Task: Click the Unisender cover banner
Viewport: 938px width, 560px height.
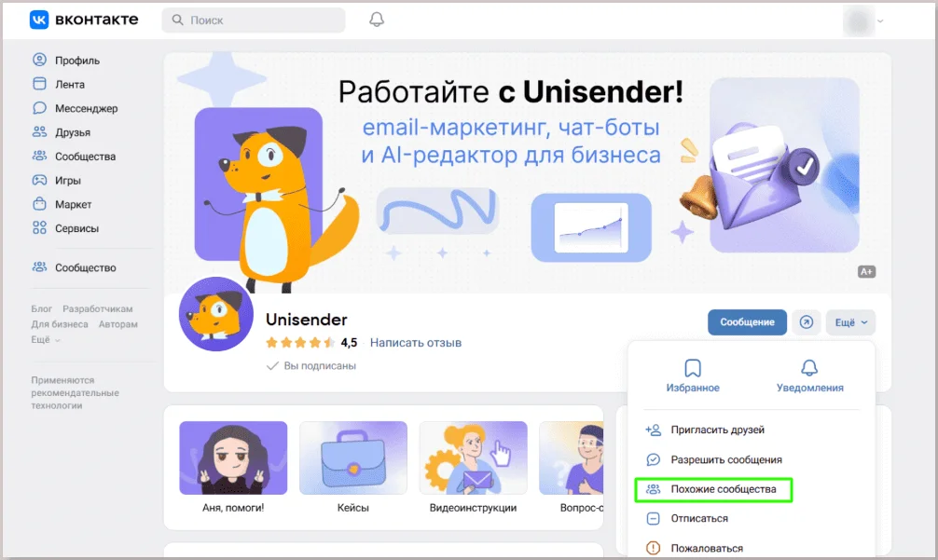Action: 527,172
